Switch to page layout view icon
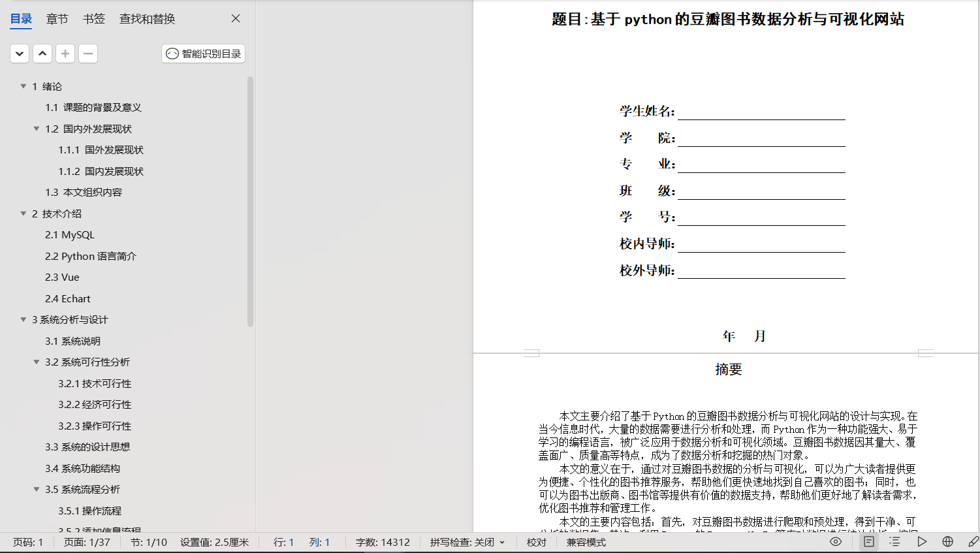The width and height of the screenshot is (980, 553). point(869,542)
